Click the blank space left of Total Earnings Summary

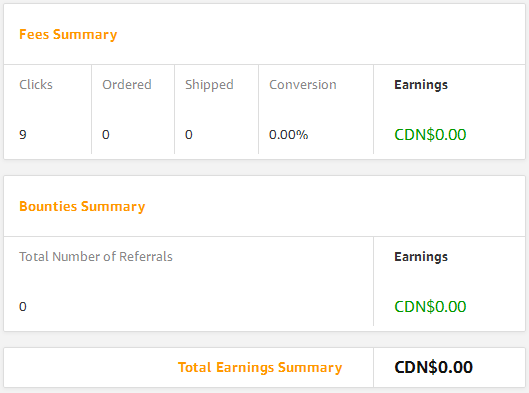point(91,367)
